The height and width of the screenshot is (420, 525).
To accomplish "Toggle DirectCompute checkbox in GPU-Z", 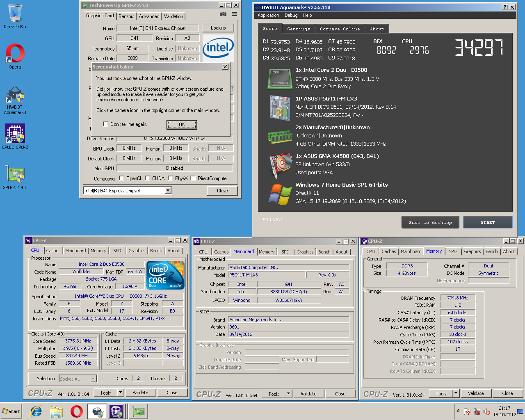I will coord(193,178).
